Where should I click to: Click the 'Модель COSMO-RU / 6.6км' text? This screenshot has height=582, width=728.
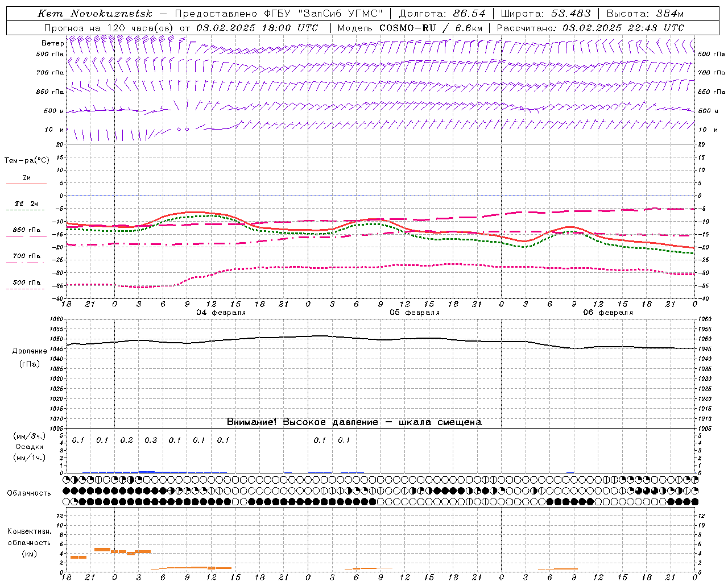tap(410, 28)
